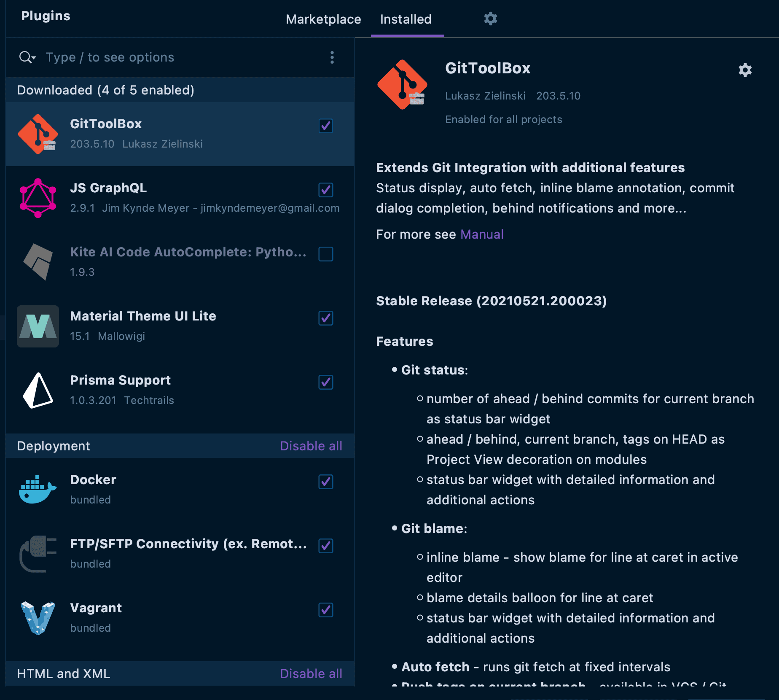Screen dimensions: 779x700
Task: Toggle the Prisma Support checkbox
Action: click(326, 382)
